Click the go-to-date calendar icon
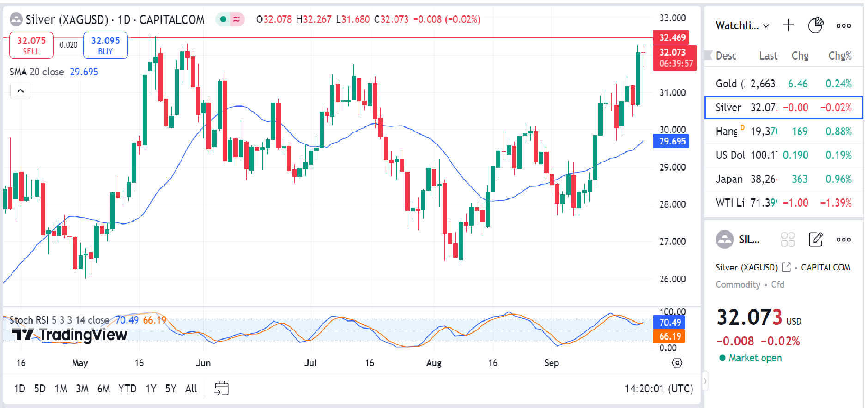 click(221, 388)
